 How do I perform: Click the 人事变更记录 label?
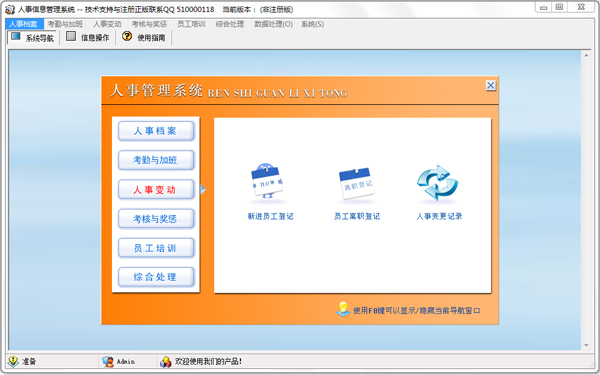click(x=439, y=216)
